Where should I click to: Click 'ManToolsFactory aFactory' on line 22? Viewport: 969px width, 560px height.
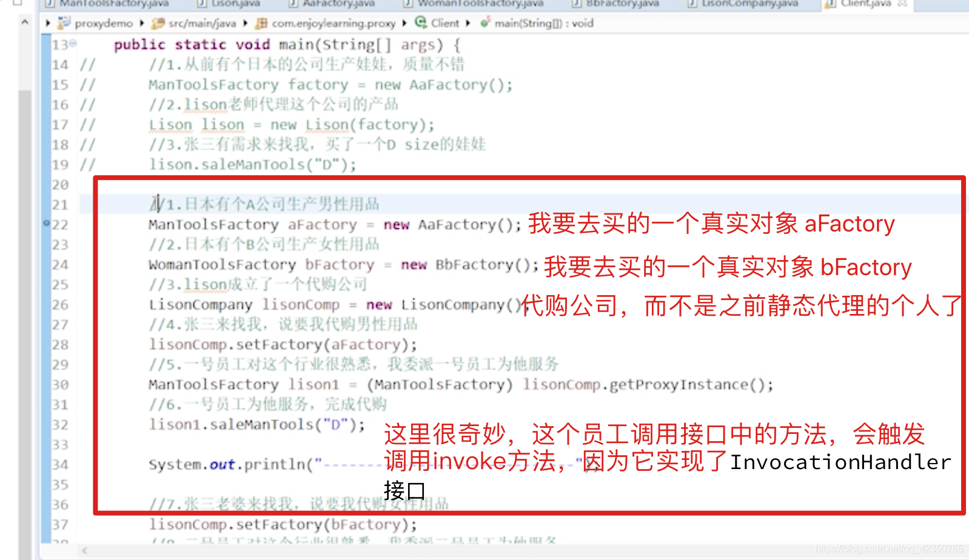point(253,225)
